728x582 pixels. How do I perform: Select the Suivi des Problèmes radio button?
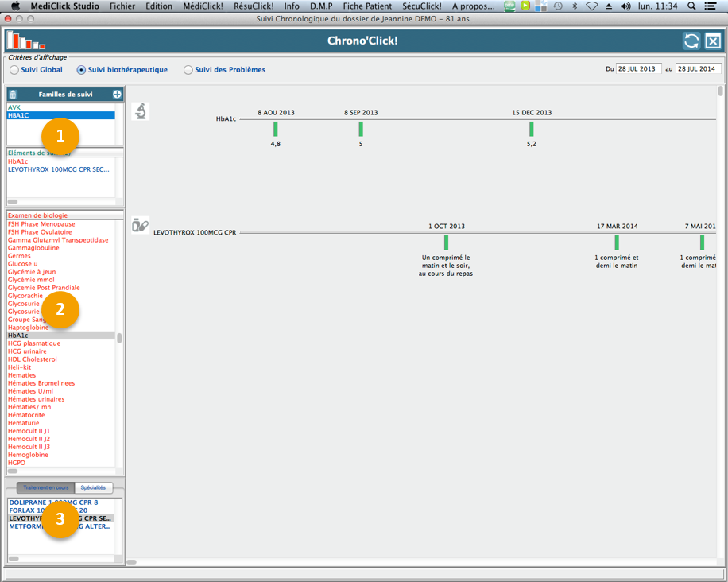point(188,70)
